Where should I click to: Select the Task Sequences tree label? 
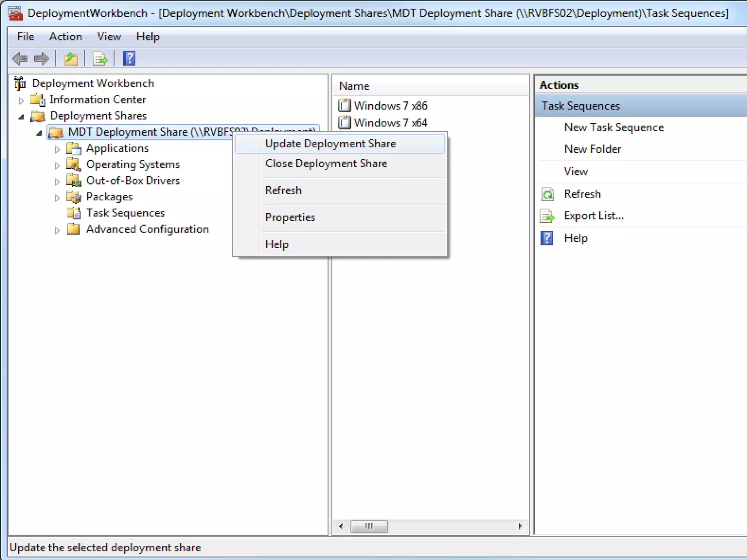[x=125, y=213]
